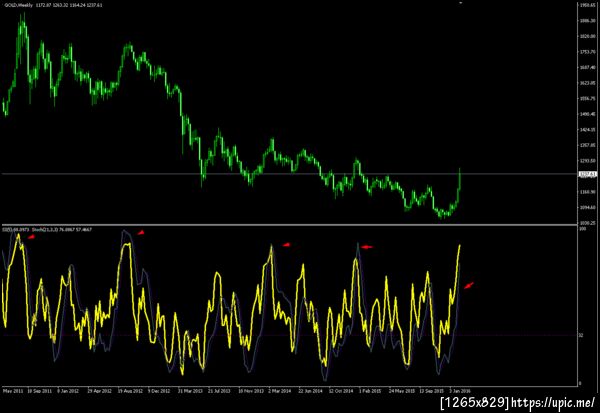The height and width of the screenshot is (413, 600).
Task: Click the '10 Nov 2013' date label
Action: click(251, 391)
